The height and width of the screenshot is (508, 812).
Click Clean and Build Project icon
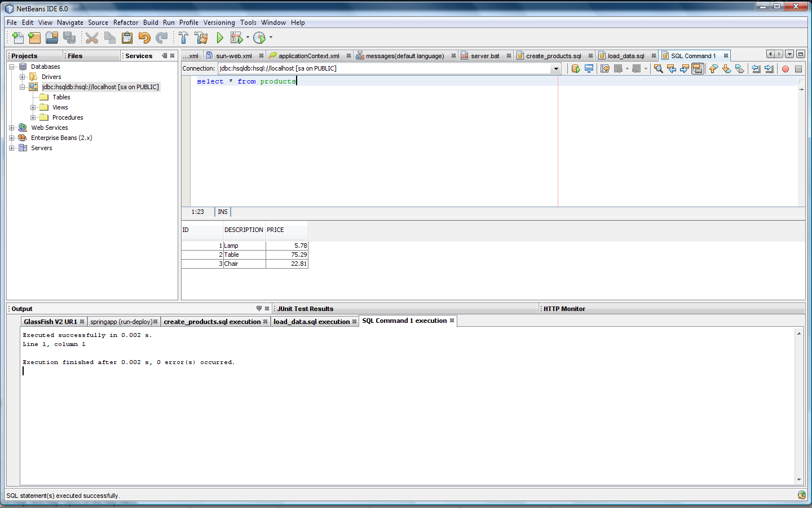click(x=201, y=38)
